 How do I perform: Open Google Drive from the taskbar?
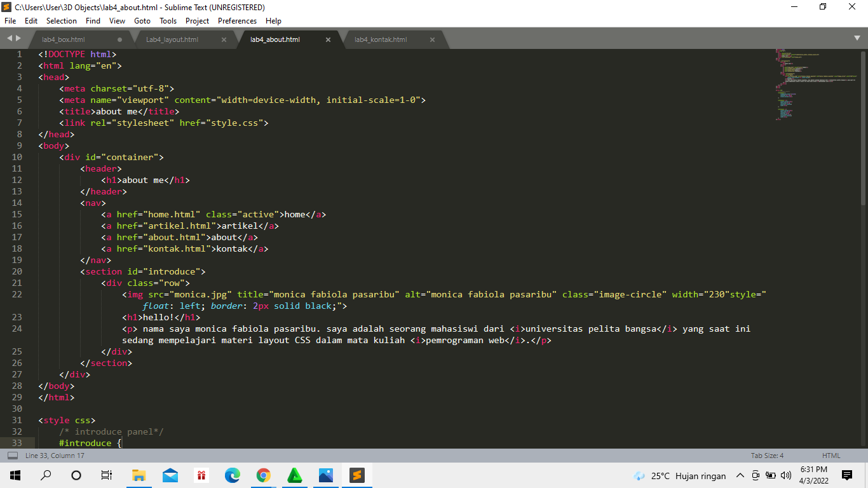click(294, 475)
